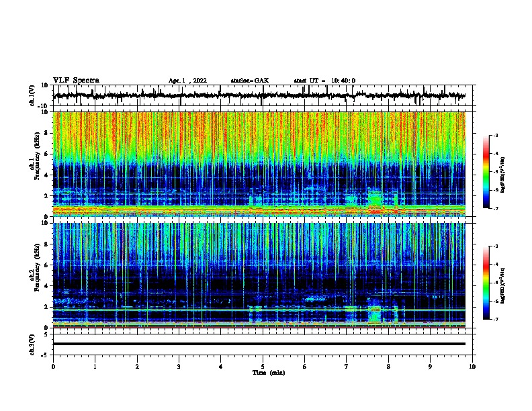The image size is (532, 411).
Task: Click time tick label "2" on the x-axis
Action: point(137,366)
